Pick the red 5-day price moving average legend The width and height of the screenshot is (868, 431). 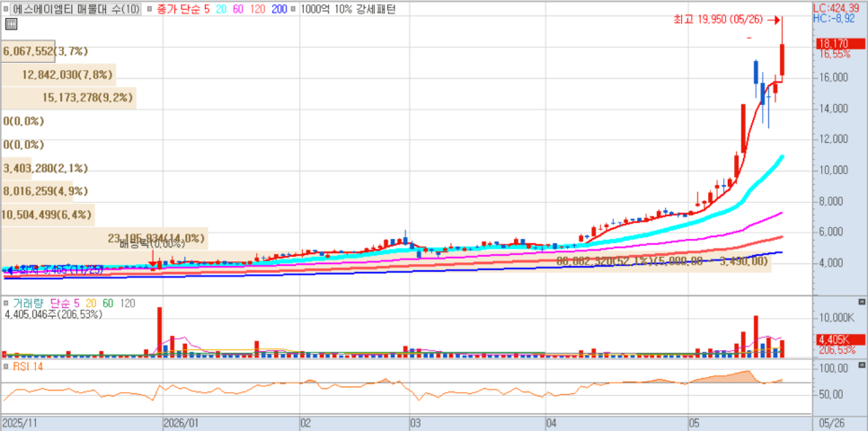(206, 9)
